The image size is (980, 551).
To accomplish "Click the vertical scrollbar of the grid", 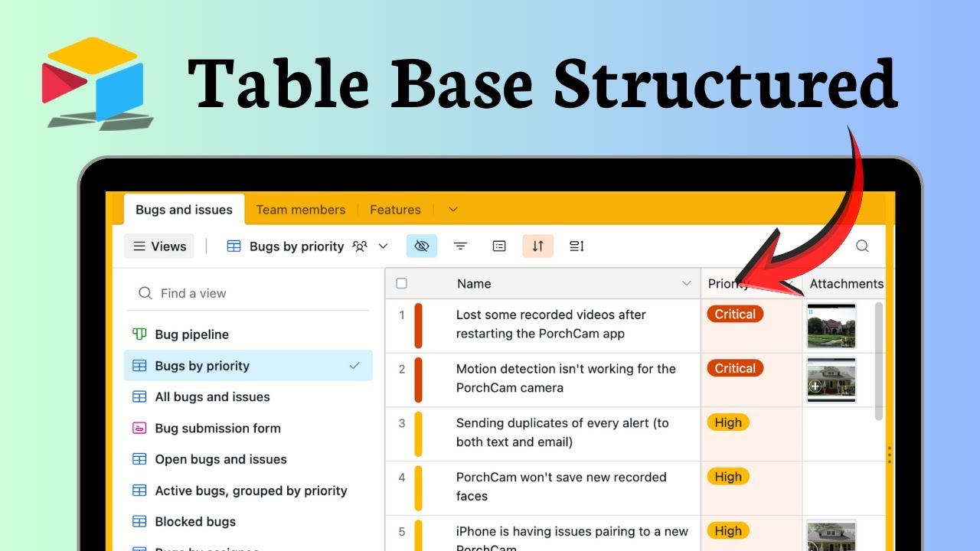I will (878, 361).
